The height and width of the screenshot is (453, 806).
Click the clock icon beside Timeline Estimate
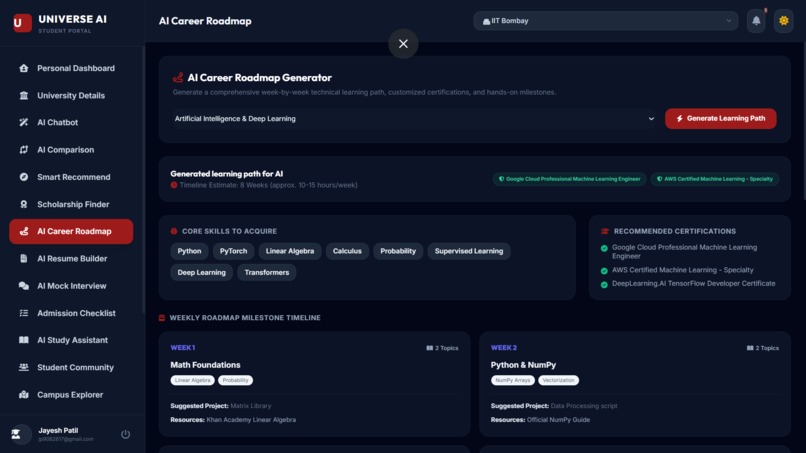pos(174,185)
